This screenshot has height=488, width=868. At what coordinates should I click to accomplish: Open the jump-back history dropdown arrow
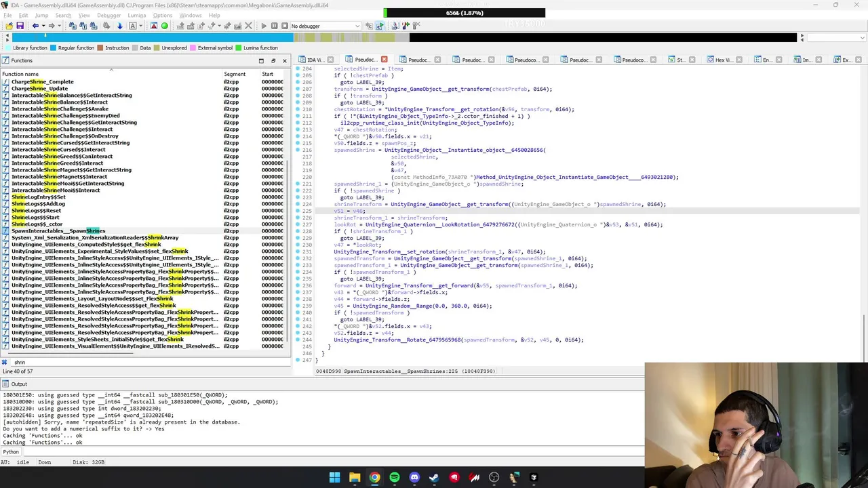(x=43, y=26)
